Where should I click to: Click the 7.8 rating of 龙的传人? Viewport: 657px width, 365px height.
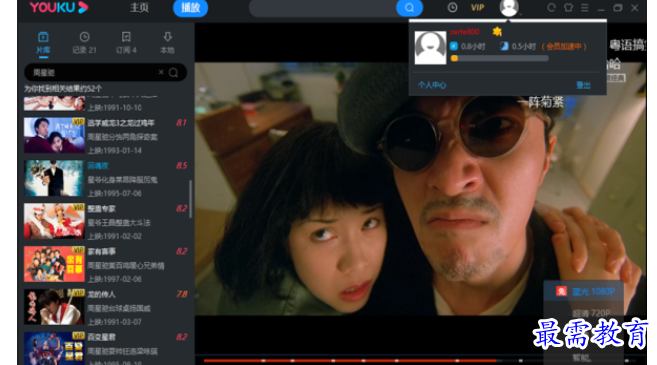point(181,294)
